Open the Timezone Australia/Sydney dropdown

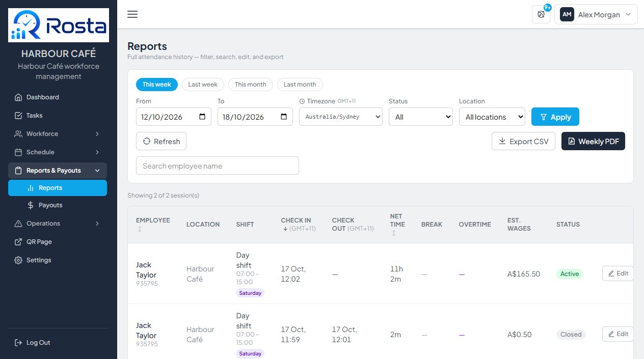341,117
